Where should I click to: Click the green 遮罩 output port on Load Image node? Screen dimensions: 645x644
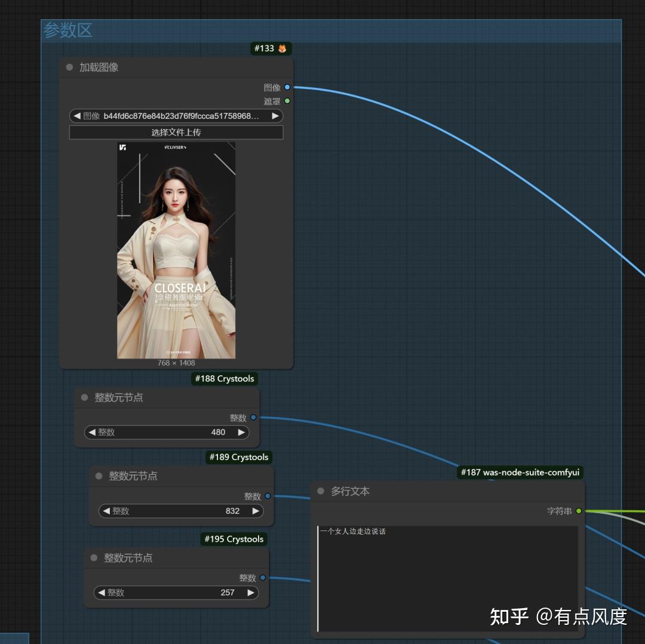tap(287, 101)
